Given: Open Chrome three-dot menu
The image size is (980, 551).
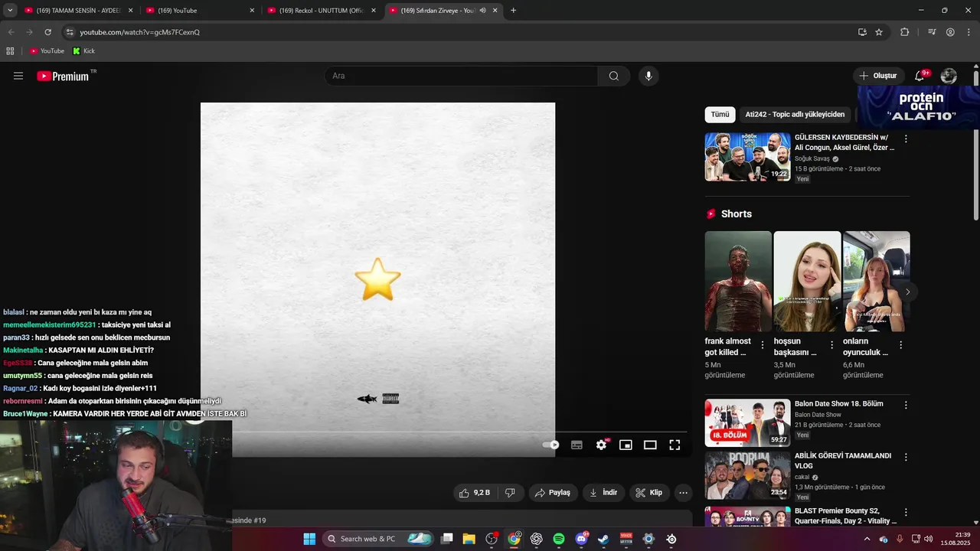Looking at the screenshot, I should tap(969, 32).
